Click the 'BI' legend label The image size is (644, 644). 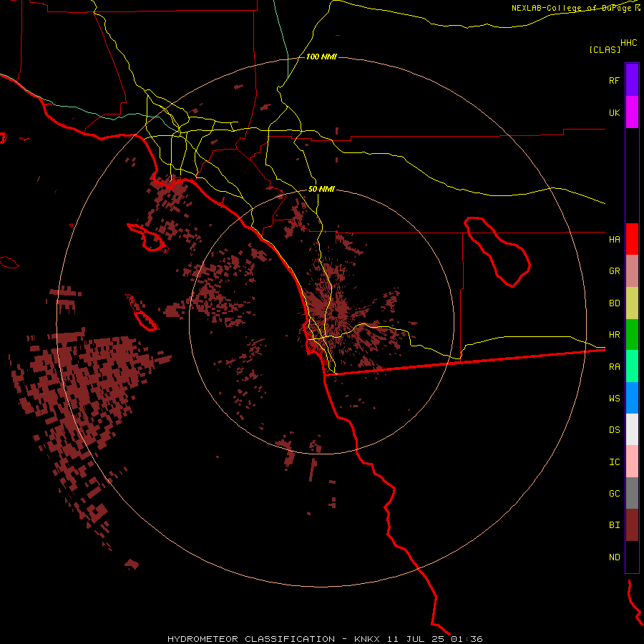[x=614, y=525]
